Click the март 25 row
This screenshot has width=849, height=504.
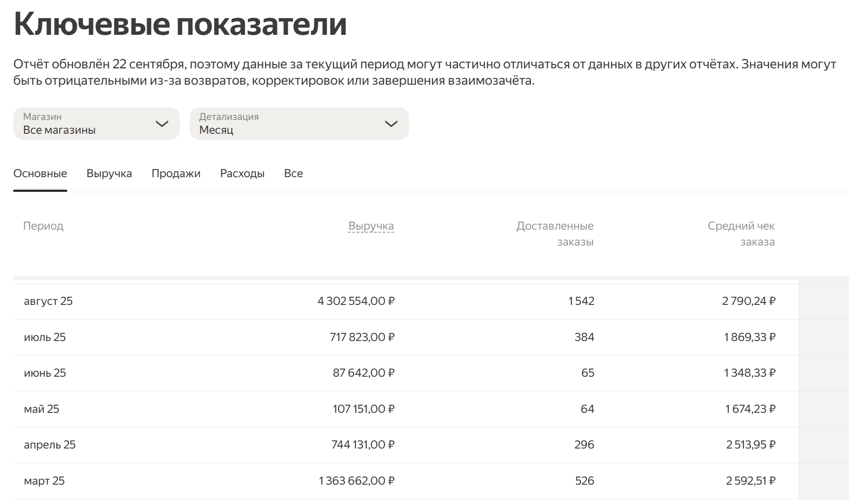(x=44, y=481)
